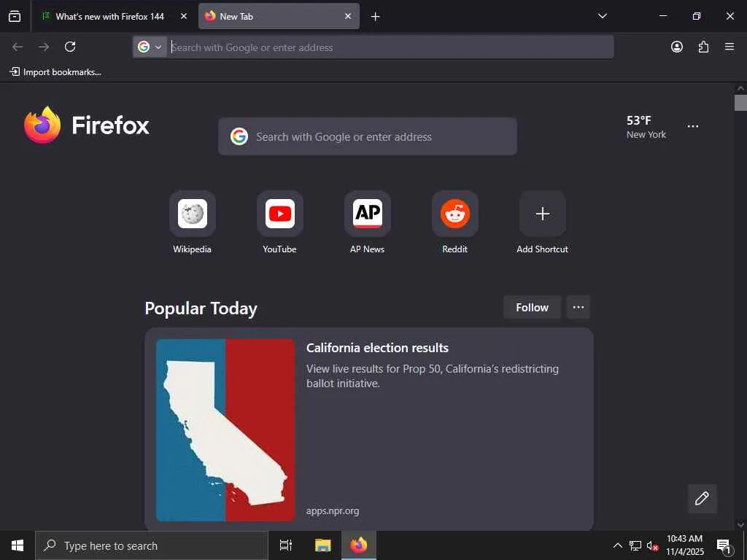
Task: Open the YouTube shortcut tile
Action: click(280, 214)
